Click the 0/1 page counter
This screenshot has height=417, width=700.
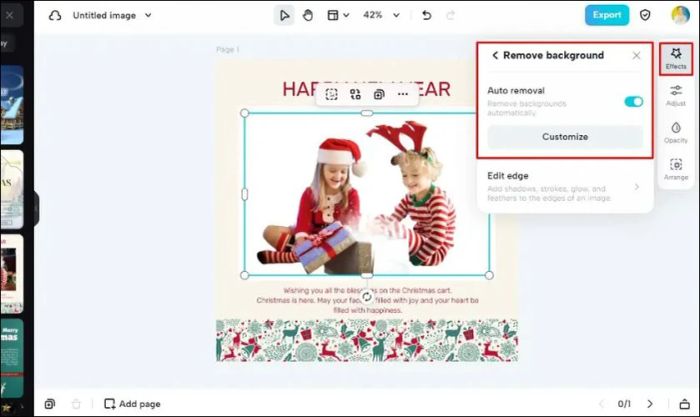pyautogui.click(x=624, y=404)
